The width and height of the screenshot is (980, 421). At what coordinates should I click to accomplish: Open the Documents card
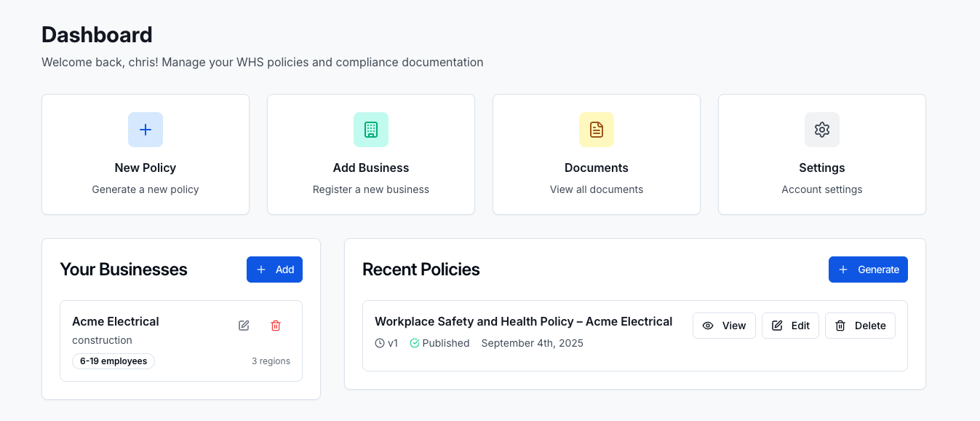[597, 154]
